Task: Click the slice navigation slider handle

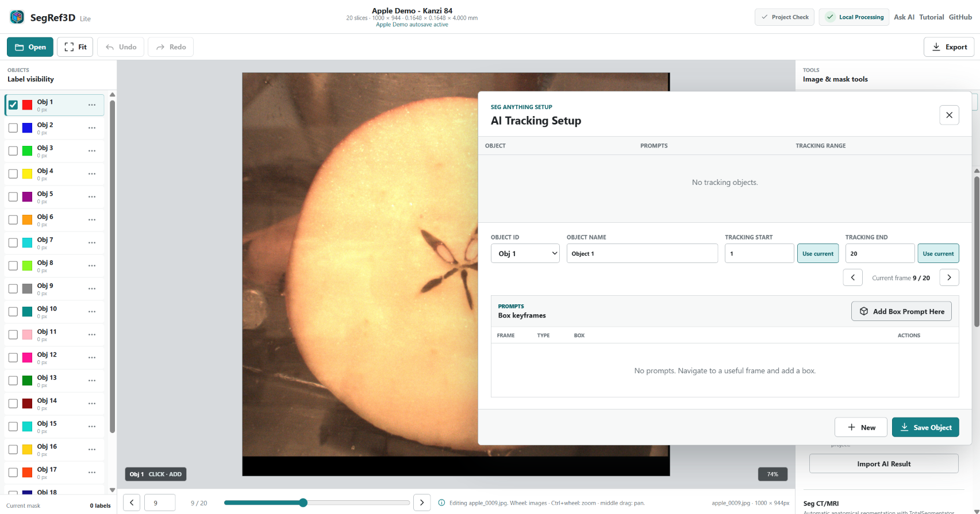Action: (303, 503)
